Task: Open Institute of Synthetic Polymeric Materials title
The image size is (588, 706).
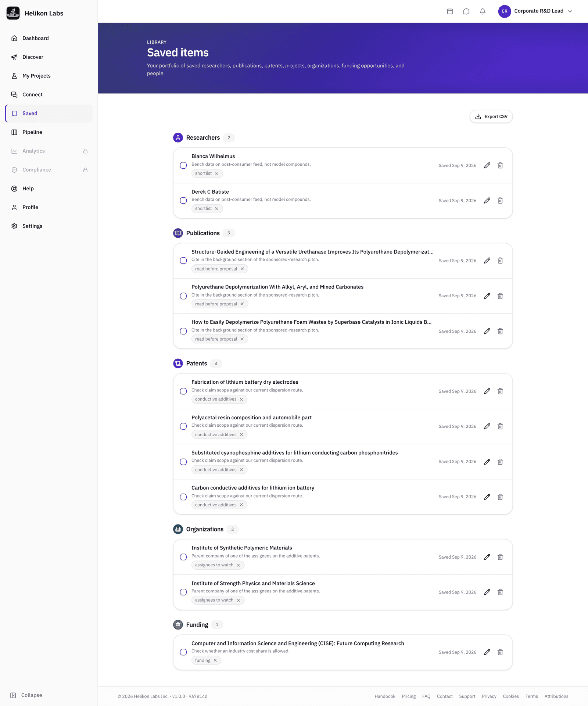Action: (241, 548)
